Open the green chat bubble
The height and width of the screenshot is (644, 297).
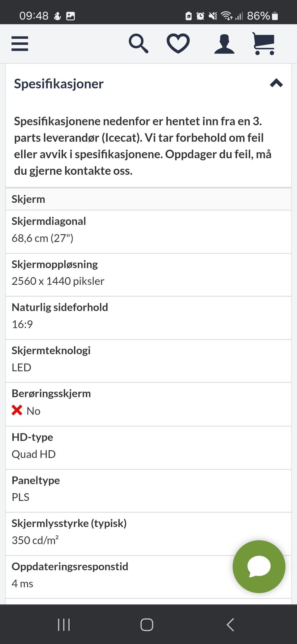pos(259,567)
